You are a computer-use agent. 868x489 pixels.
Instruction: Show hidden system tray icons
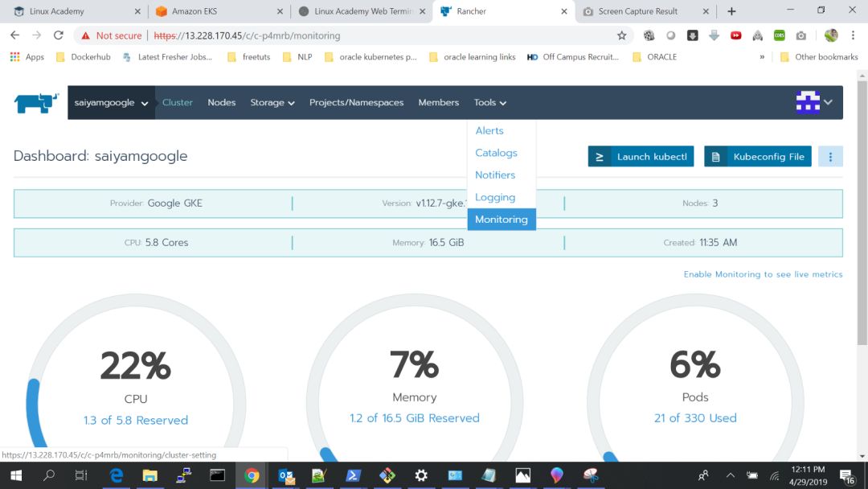point(730,475)
